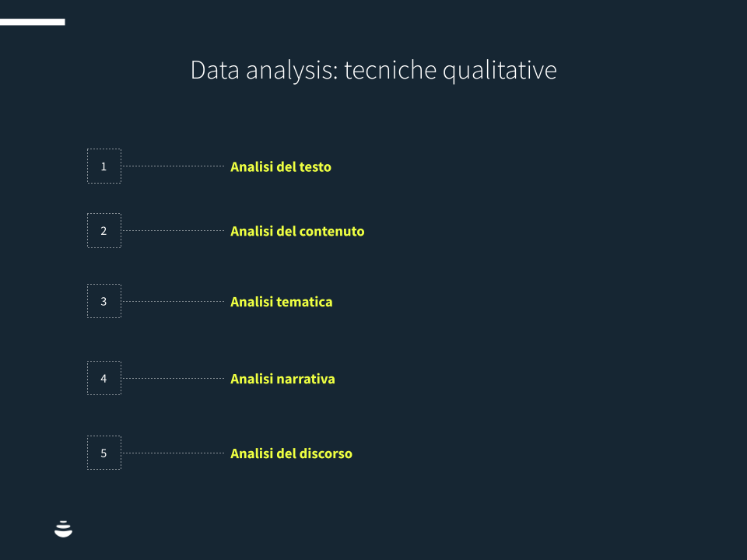Click the dotted connector line after box 5
The image size is (747, 560).
173,453
